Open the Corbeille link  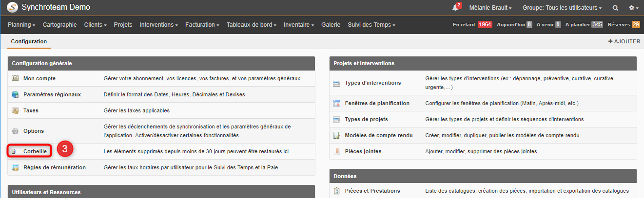pos(35,151)
